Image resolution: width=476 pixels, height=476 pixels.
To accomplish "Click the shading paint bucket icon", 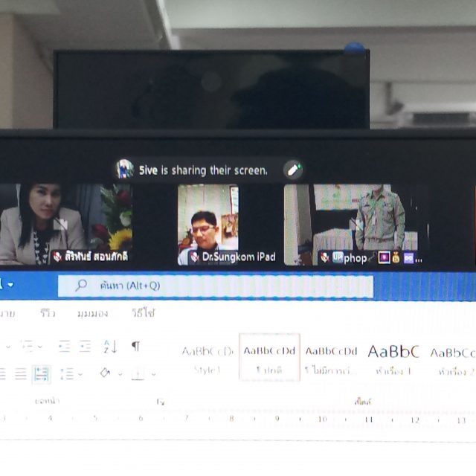I will click(x=105, y=373).
